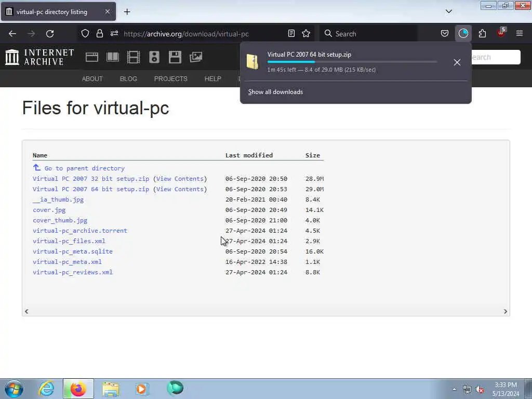Screen dimensions: 532x399
Task: Click the download progress bar in panel
Action: click(x=352, y=62)
